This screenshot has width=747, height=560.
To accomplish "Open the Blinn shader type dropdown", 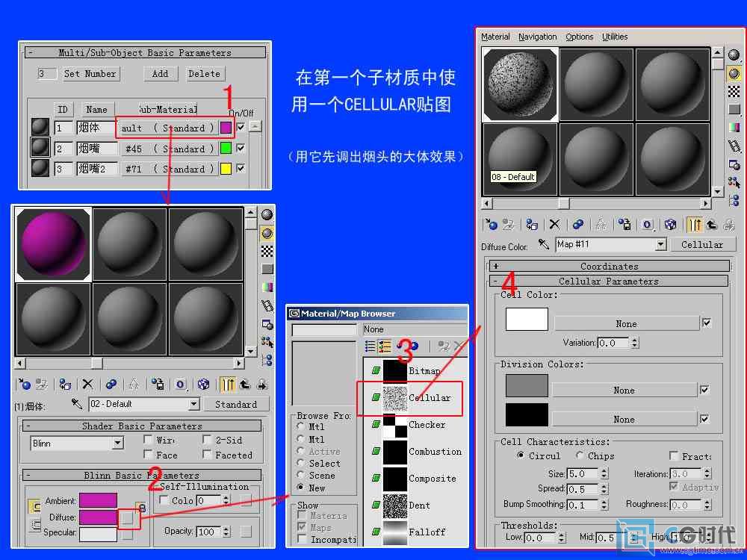I will pyautogui.click(x=118, y=444).
